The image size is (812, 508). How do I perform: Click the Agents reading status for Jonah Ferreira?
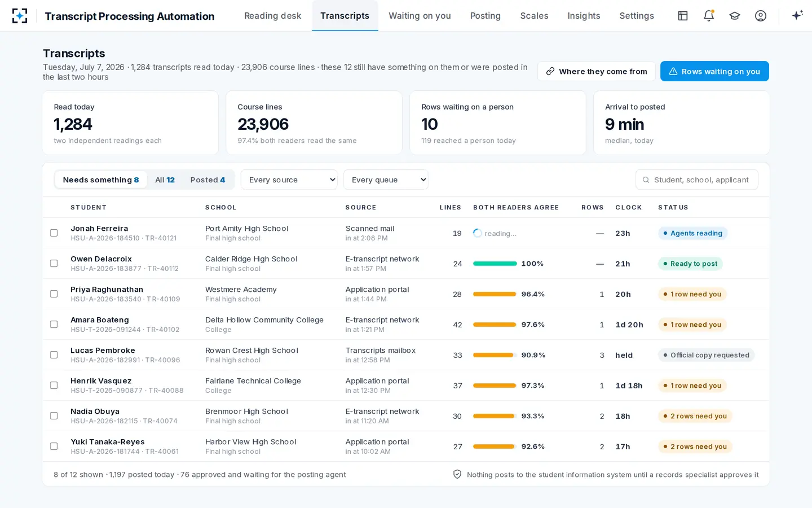(692, 233)
